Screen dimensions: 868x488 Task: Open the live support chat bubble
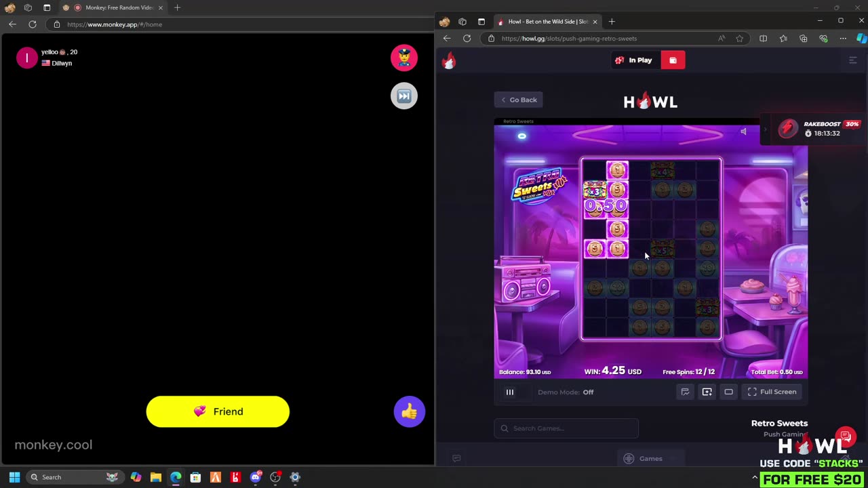click(846, 436)
